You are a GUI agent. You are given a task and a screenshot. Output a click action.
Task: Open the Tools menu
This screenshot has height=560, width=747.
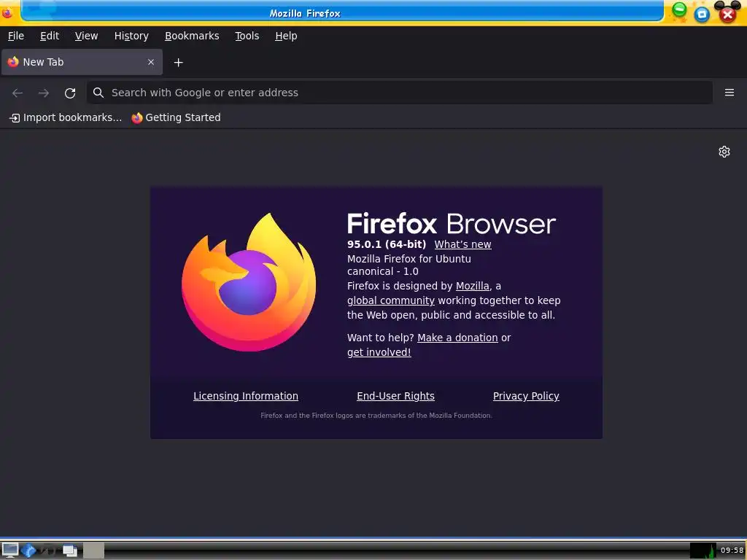click(x=247, y=36)
